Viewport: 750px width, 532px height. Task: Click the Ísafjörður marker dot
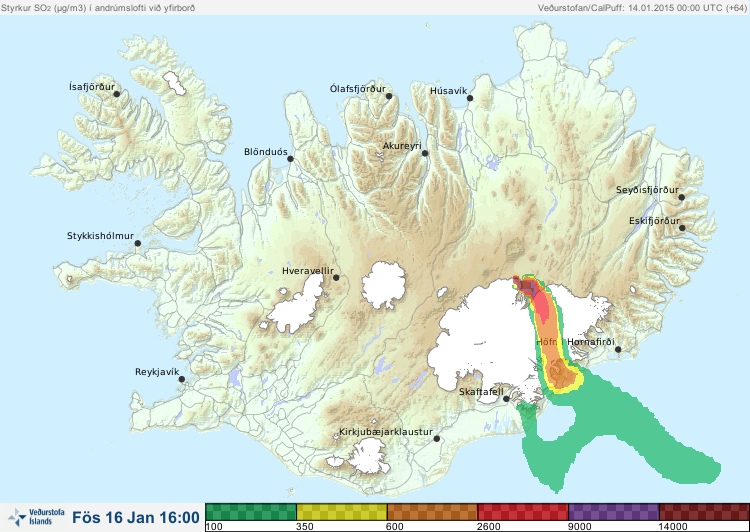point(116,94)
